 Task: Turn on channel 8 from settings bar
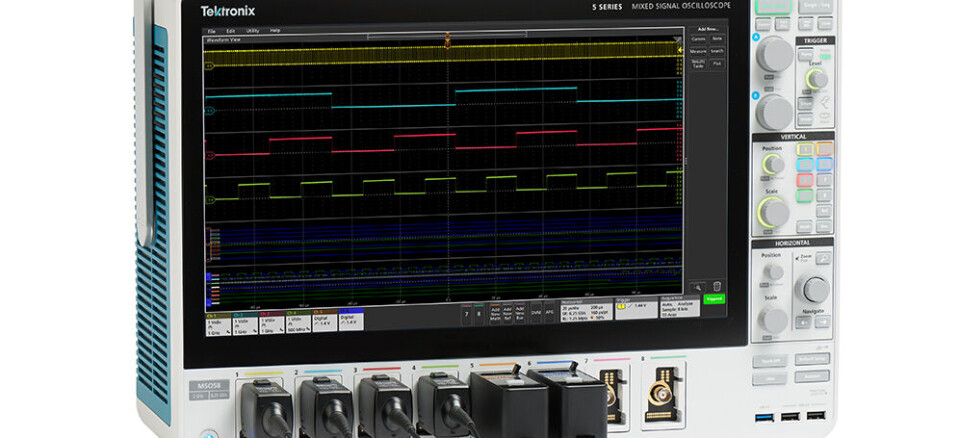point(479,313)
